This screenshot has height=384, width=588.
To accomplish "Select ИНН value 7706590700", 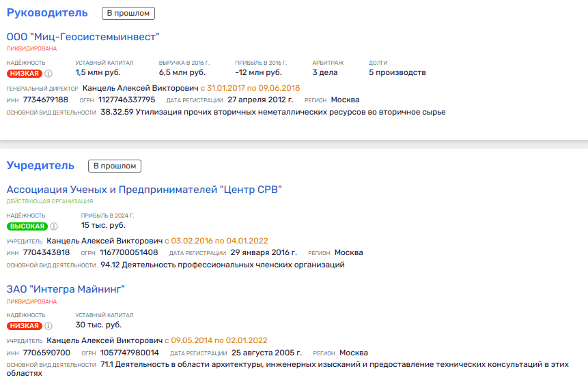I will pyautogui.click(x=46, y=353).
